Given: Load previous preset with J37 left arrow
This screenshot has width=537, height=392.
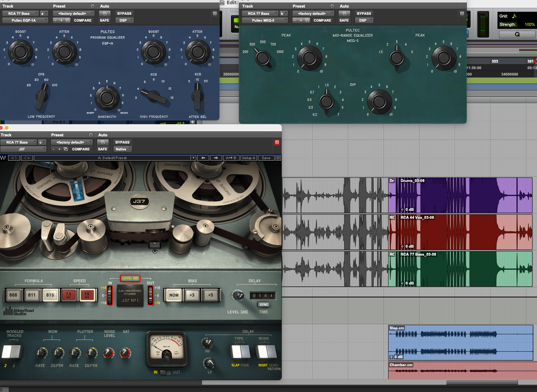Looking at the screenshot, I should point(203,158).
